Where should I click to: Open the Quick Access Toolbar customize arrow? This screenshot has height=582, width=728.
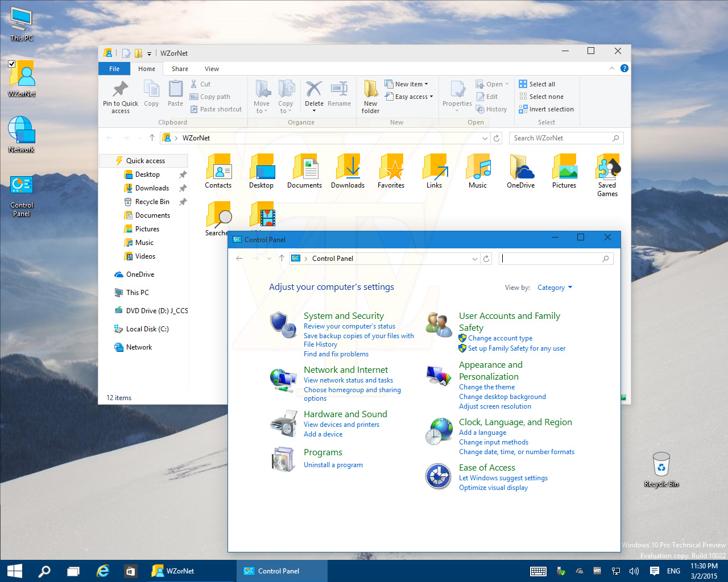pyautogui.click(x=150, y=53)
